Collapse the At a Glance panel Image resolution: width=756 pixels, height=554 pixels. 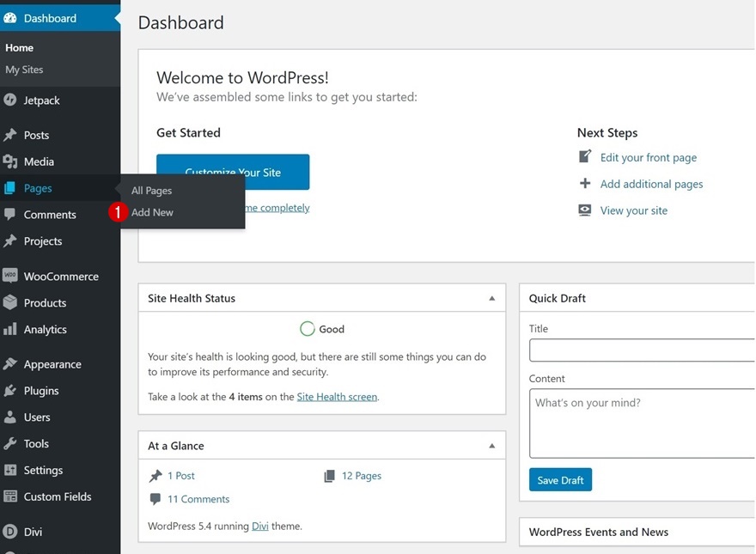pyautogui.click(x=491, y=447)
